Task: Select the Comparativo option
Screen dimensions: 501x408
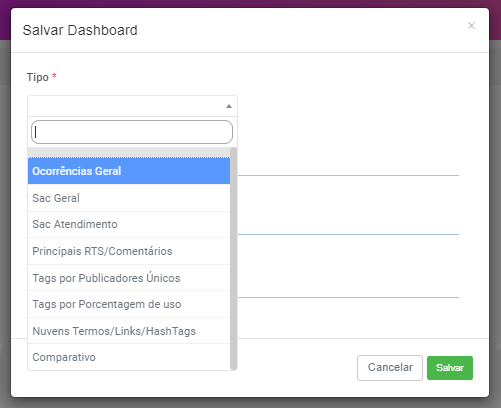Action: coord(129,357)
